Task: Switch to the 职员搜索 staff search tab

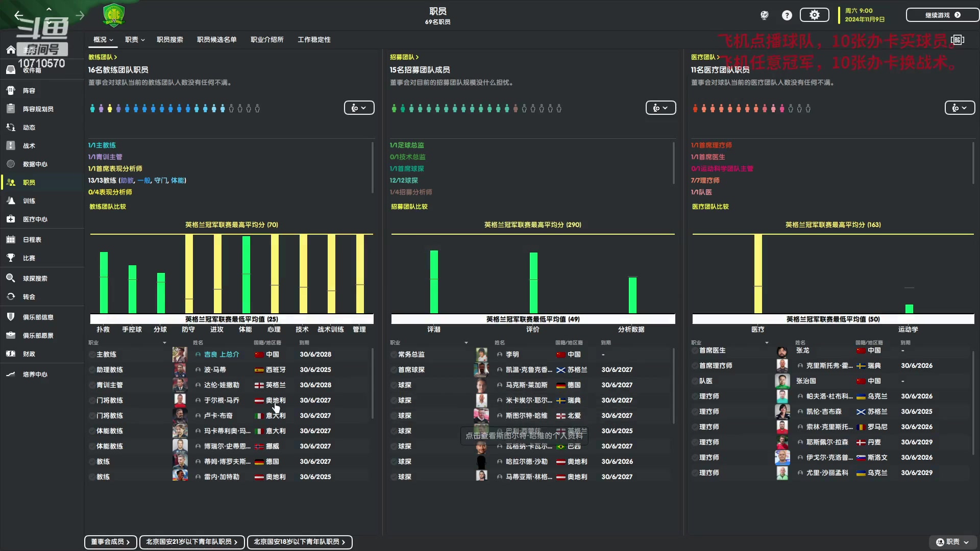Action: coord(169,40)
